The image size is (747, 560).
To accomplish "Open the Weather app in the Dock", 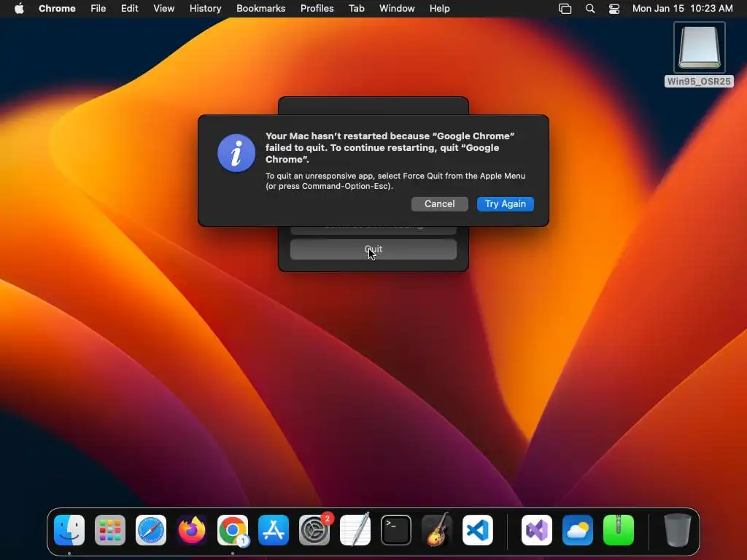I will [578, 530].
